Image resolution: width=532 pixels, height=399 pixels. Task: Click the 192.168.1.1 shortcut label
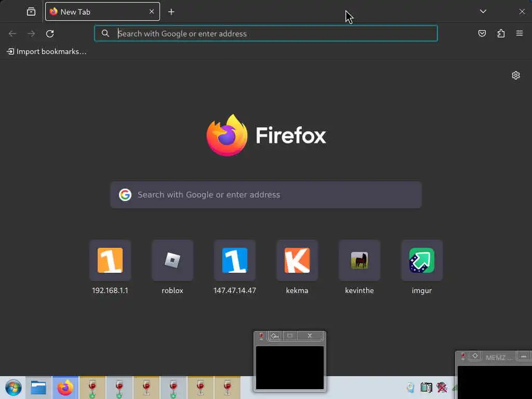[x=110, y=290]
